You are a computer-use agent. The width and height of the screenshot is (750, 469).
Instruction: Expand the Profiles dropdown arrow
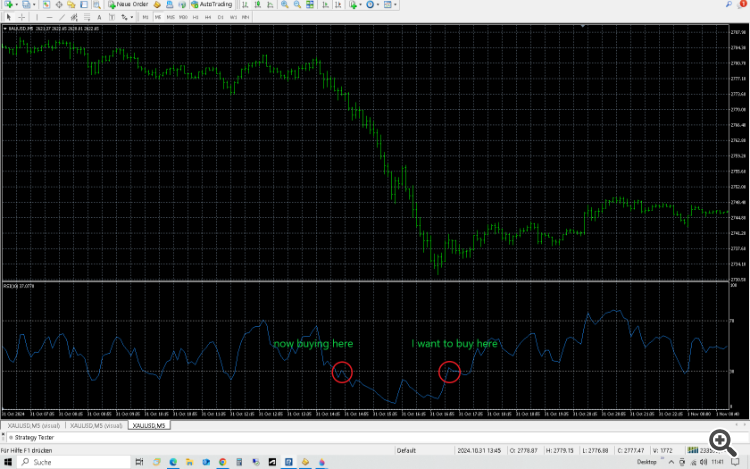tap(33, 5)
